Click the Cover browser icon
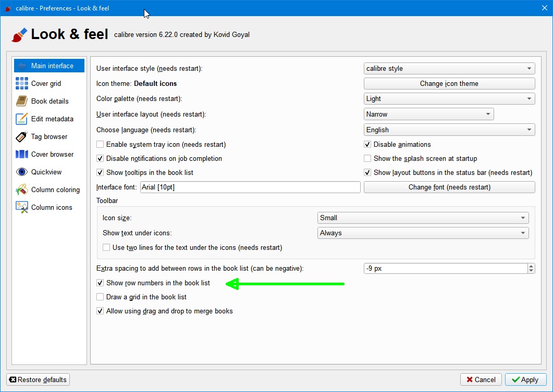553x392 pixels. pos(22,154)
